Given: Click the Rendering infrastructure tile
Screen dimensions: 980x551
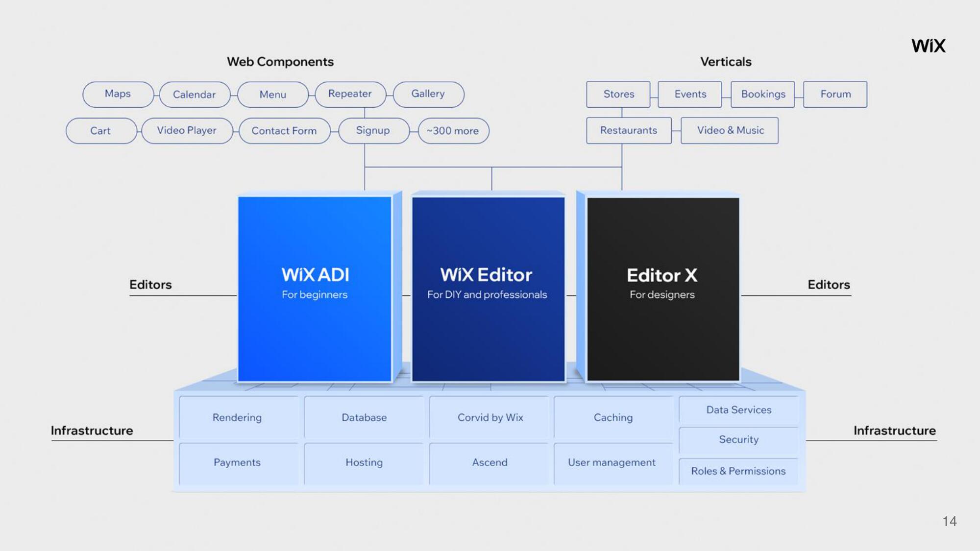Looking at the screenshot, I should 237,416.
